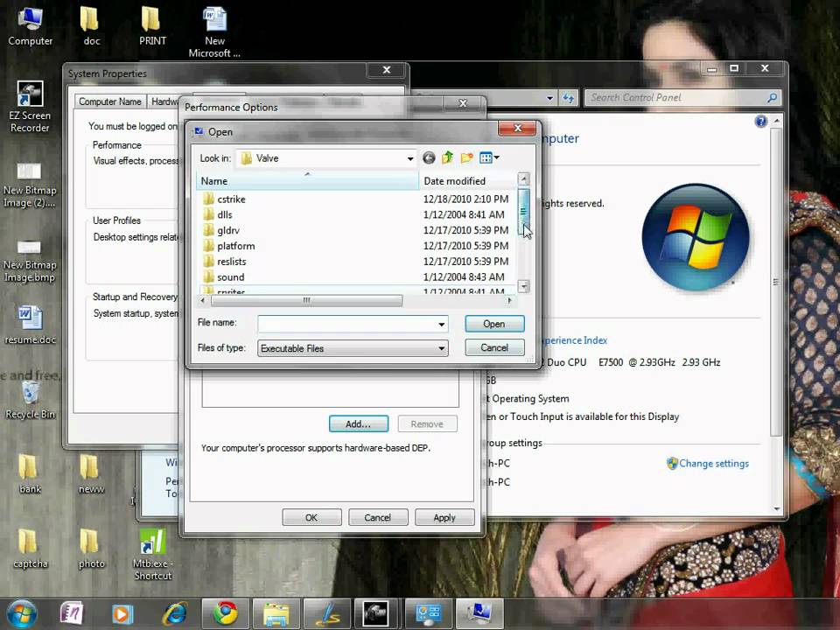Click Cancel in Performance Options
The height and width of the screenshot is (630, 840).
[378, 517]
